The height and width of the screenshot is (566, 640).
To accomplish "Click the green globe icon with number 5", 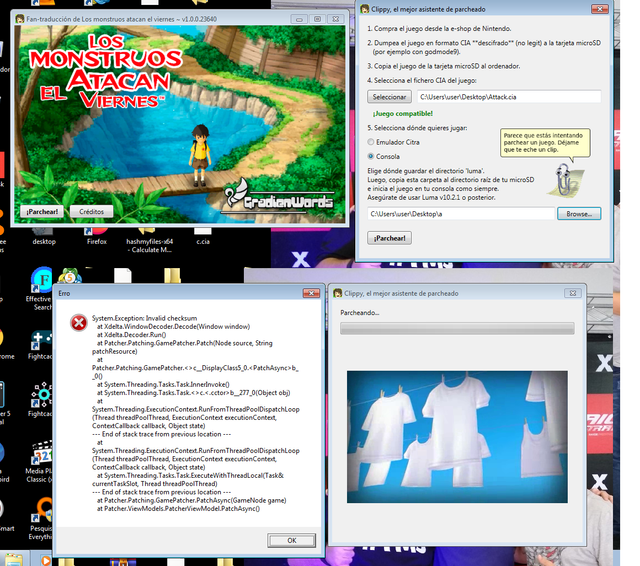I will (x=70, y=276).
